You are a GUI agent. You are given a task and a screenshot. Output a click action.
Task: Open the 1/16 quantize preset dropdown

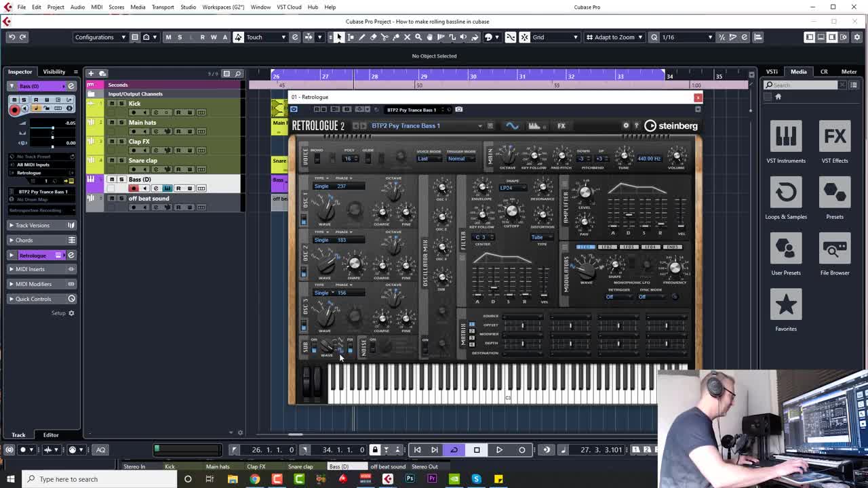687,37
